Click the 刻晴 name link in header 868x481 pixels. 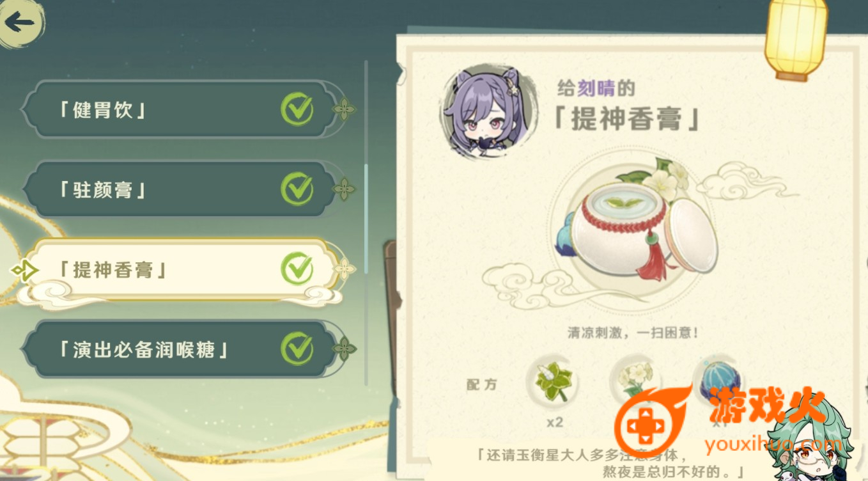595,89
